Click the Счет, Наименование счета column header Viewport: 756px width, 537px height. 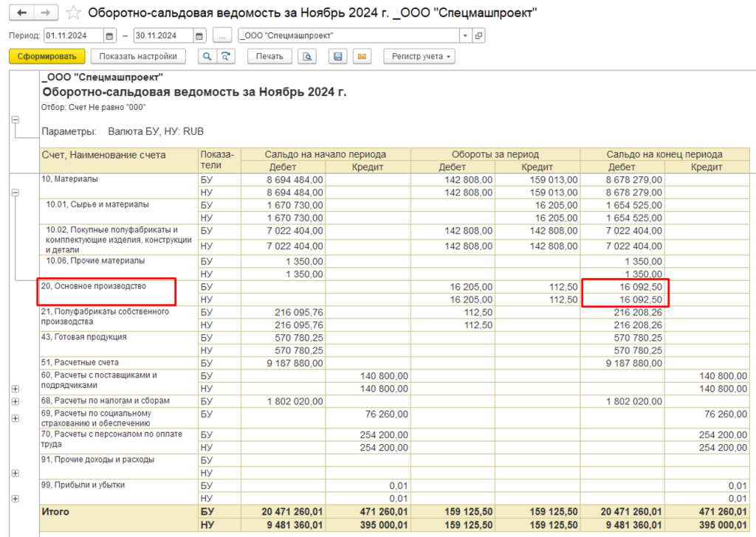coord(119,160)
